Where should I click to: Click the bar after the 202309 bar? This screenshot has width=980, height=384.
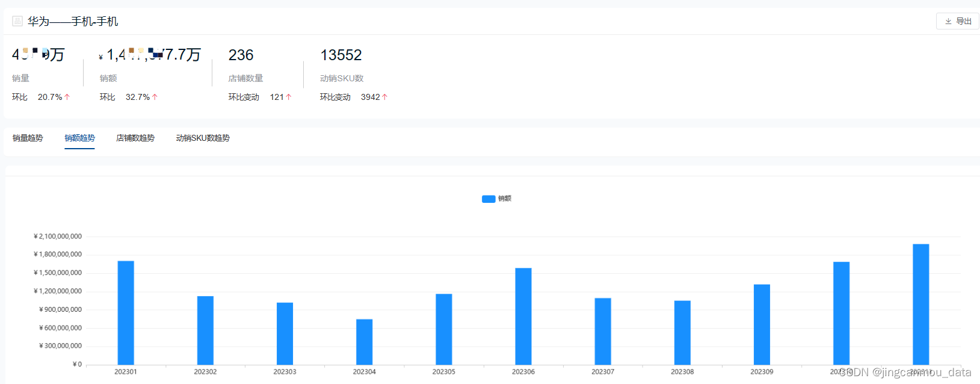pos(841,313)
